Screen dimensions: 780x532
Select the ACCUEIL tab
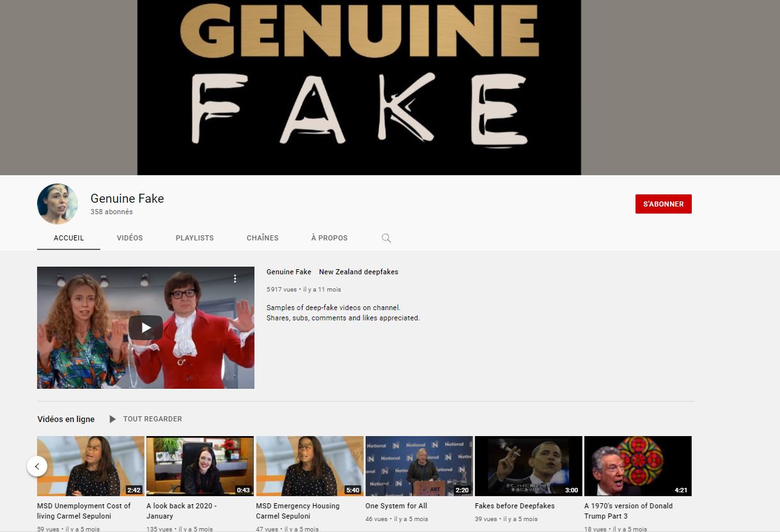click(x=68, y=238)
